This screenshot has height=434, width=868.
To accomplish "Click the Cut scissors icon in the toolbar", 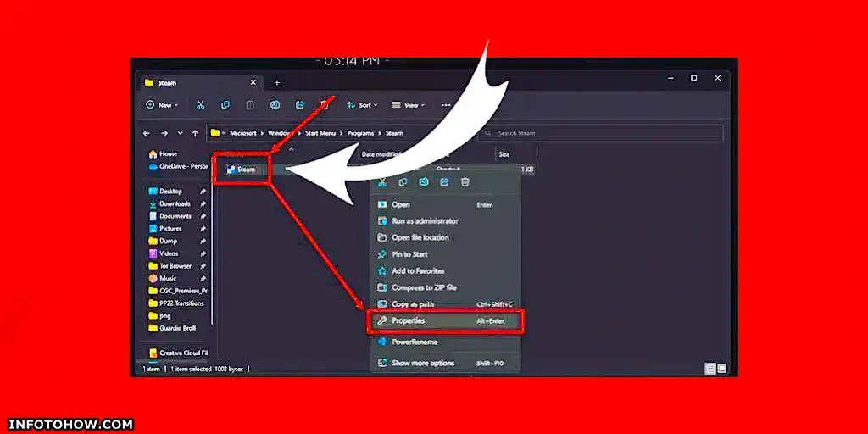I will click(x=200, y=105).
